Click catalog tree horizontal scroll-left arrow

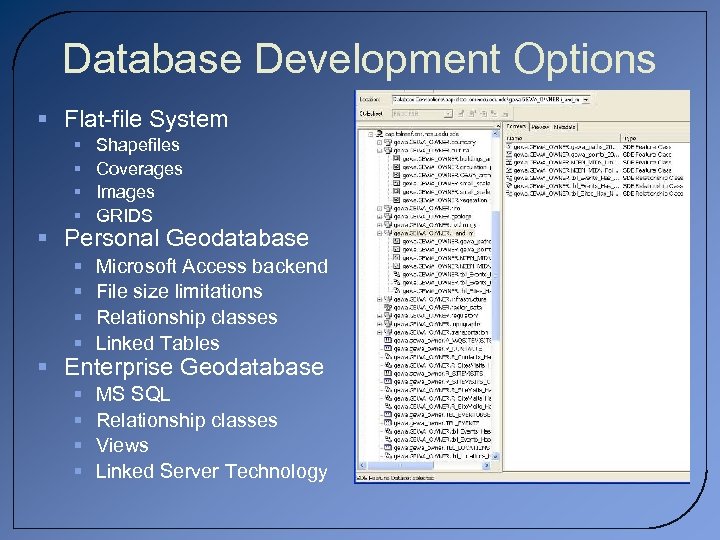(x=362, y=466)
